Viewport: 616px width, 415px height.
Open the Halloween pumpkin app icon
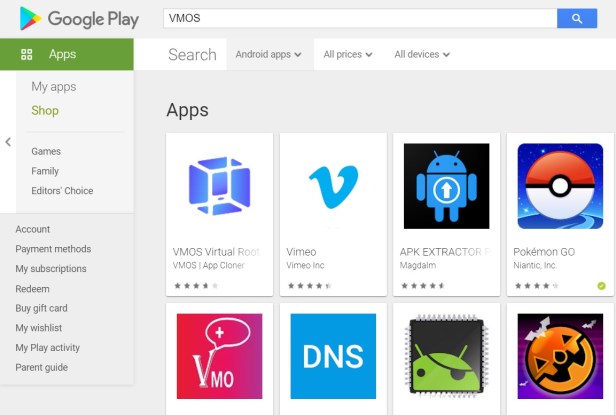click(560, 357)
